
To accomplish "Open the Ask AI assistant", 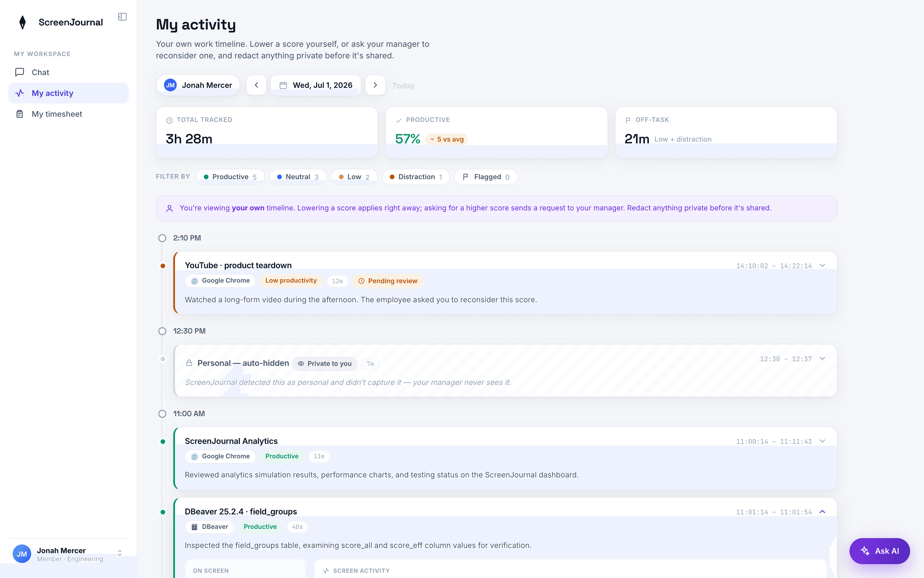I will [x=880, y=551].
